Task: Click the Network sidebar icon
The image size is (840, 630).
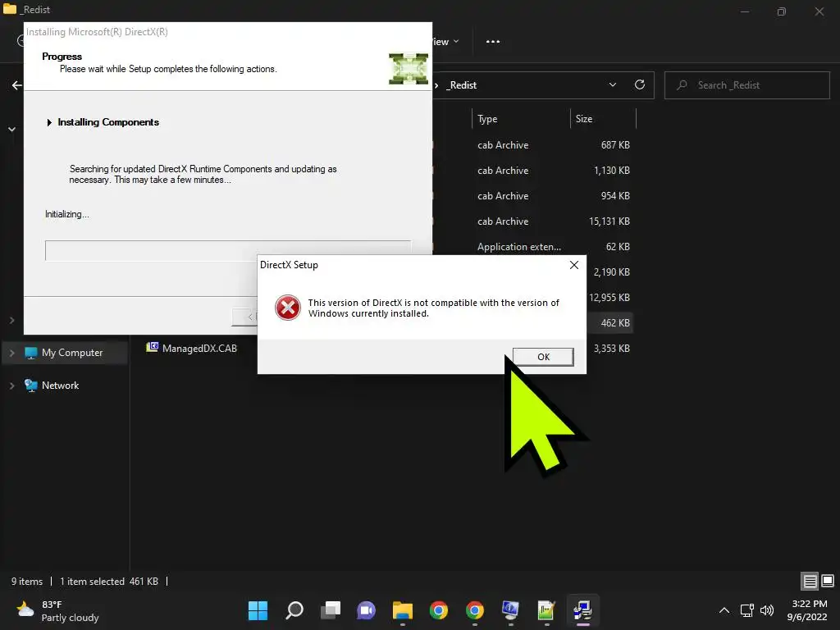Action: tap(31, 386)
